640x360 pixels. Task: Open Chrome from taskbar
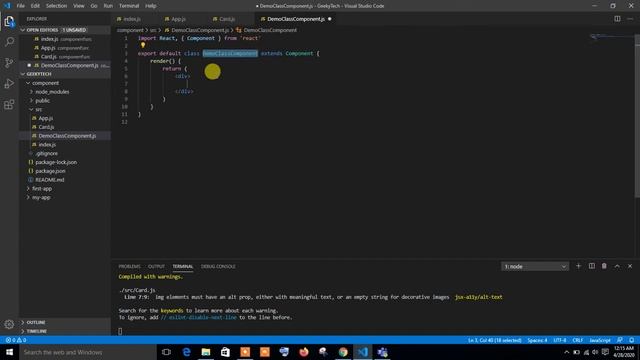click(x=343, y=352)
